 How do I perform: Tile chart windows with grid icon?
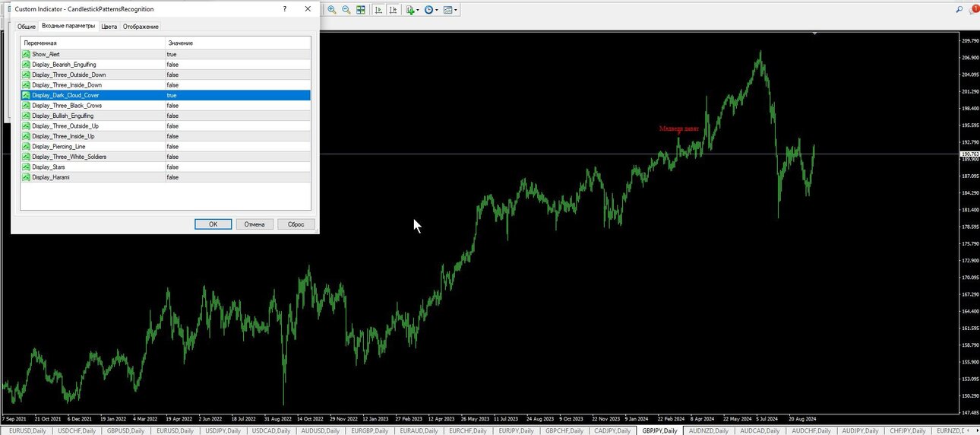(x=361, y=10)
